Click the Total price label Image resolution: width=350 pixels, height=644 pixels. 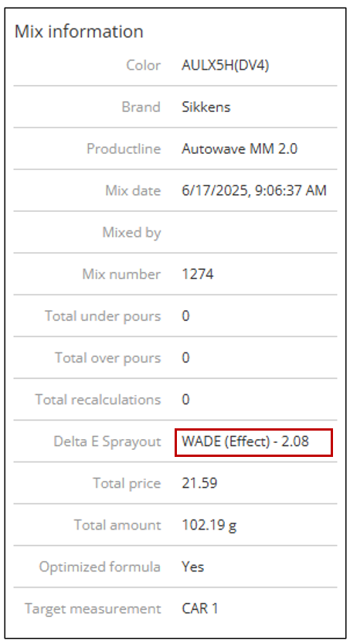click(127, 483)
